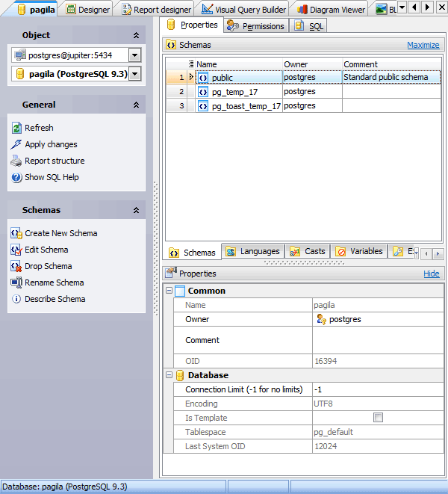Open Show SQL Help
This screenshot has height=494, width=448.
click(x=51, y=177)
